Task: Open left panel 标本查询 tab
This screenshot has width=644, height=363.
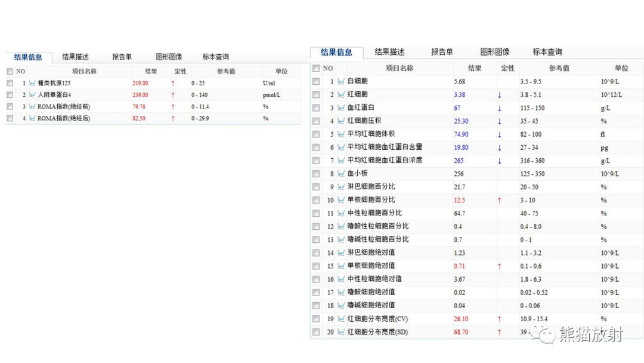Action: coord(216,57)
